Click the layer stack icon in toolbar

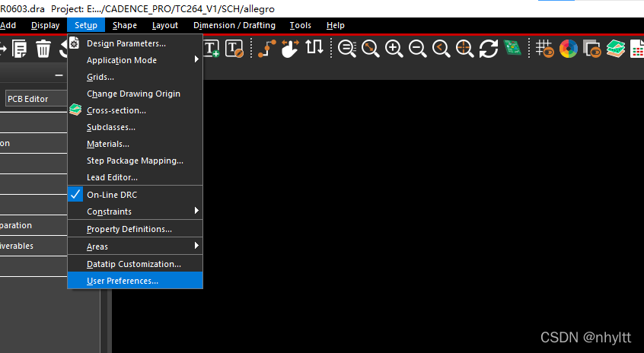[x=615, y=49]
